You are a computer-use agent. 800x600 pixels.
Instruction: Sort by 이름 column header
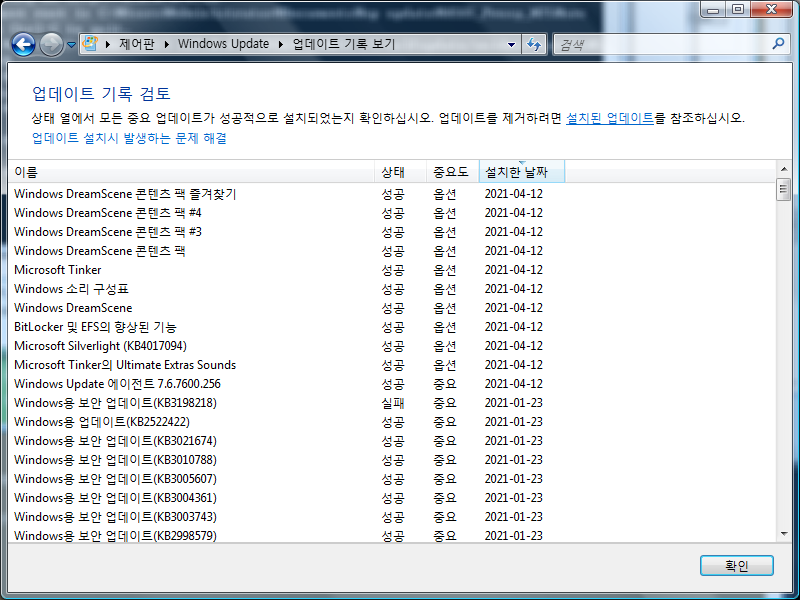[x=191, y=172]
